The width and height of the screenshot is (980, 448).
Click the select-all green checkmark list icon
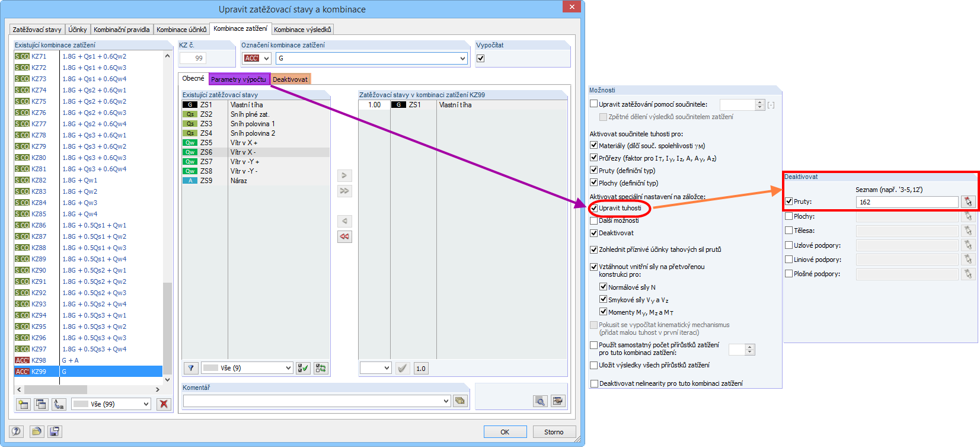(x=303, y=368)
